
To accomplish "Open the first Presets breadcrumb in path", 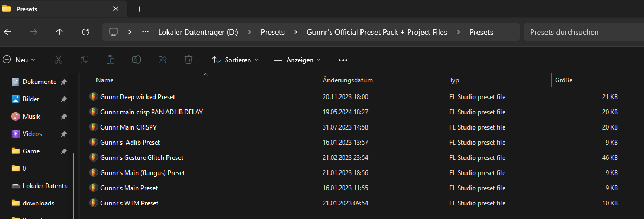I will tap(273, 32).
